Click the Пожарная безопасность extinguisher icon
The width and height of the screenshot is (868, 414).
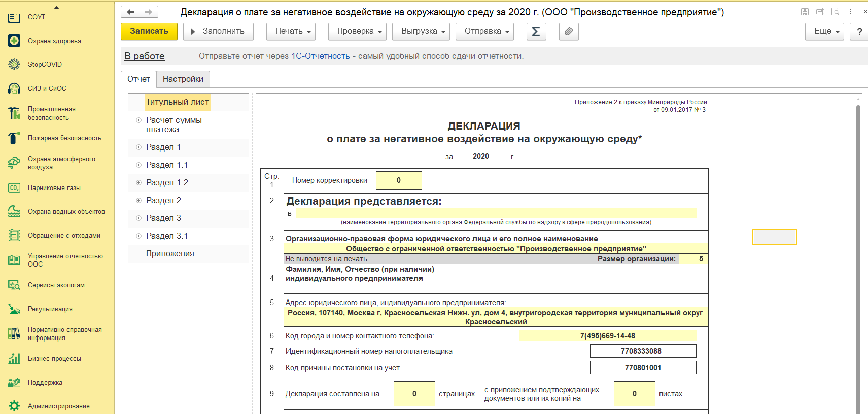(14, 138)
